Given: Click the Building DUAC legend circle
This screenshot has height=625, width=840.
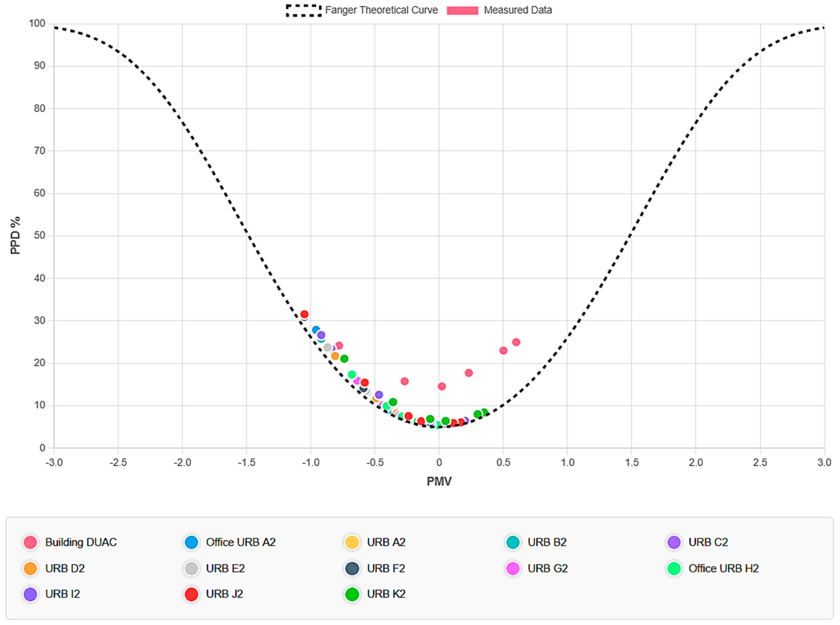Looking at the screenshot, I should [30, 542].
